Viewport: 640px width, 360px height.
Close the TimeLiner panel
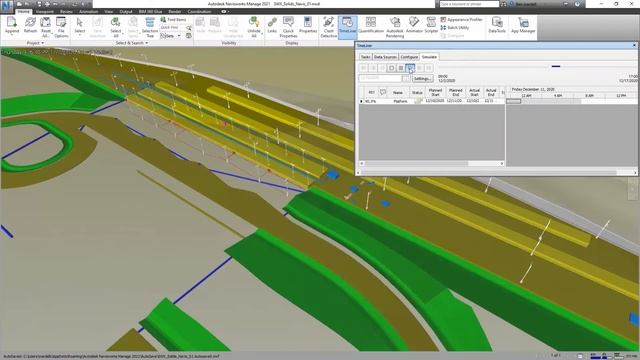[634, 45]
